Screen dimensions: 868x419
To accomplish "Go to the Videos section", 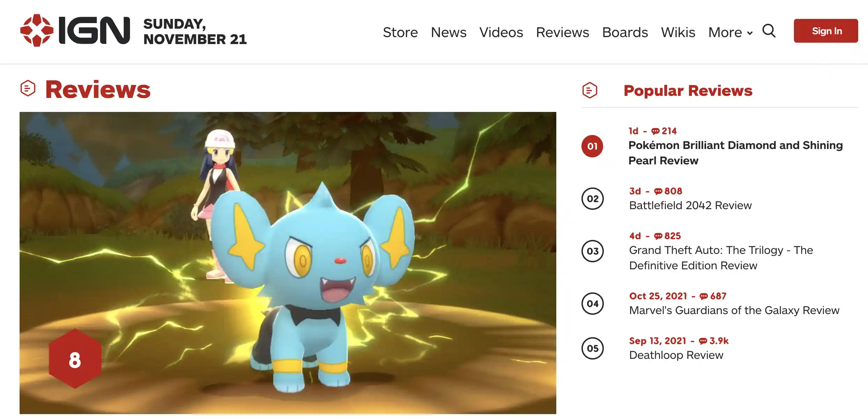I will [x=501, y=32].
